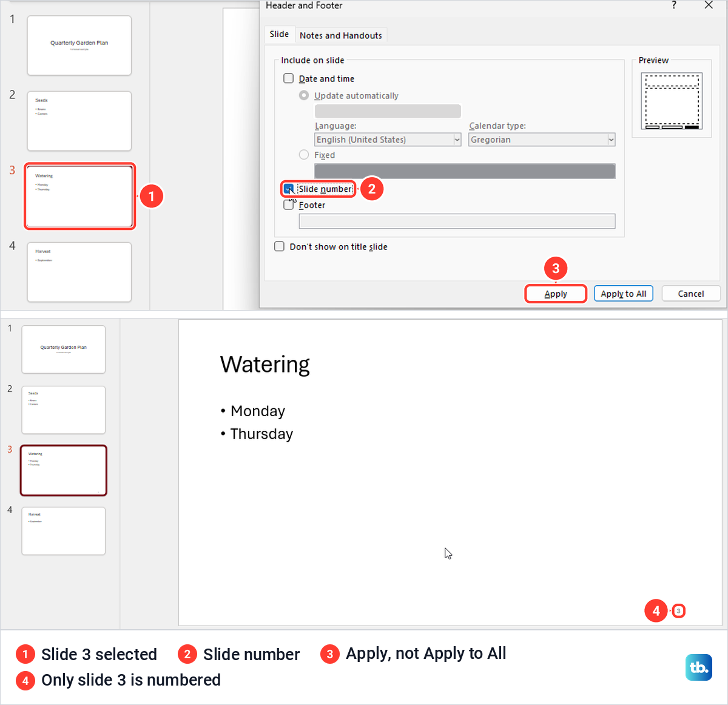Select Watering slide thumbnail in lower panel
728x705 pixels.
tap(64, 470)
